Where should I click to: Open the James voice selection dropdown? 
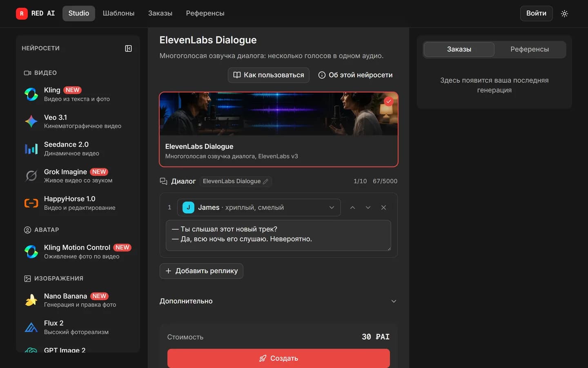(259, 207)
